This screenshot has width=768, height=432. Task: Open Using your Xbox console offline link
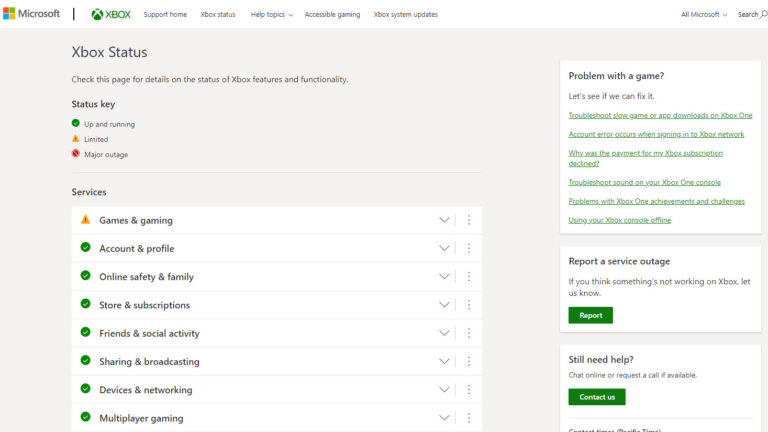pyautogui.click(x=620, y=220)
